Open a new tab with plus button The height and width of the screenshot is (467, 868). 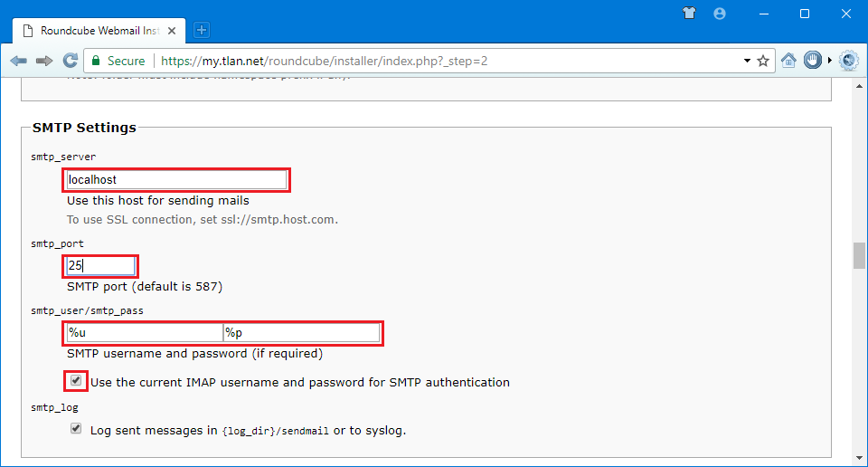(x=201, y=30)
